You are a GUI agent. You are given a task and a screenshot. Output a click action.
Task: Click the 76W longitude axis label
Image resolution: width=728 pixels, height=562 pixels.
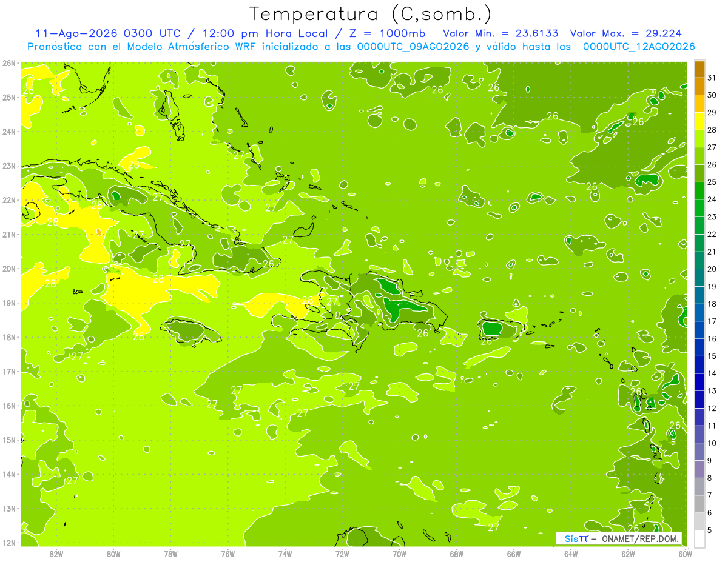click(227, 554)
